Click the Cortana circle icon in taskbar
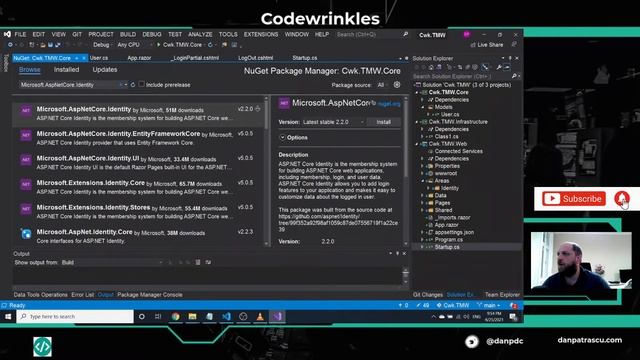 click(x=142, y=316)
